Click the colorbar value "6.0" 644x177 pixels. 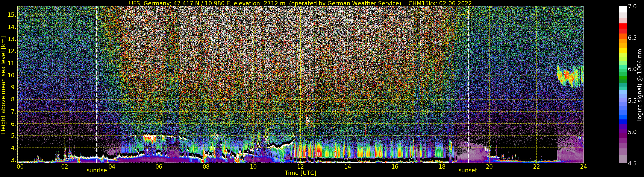coord(632,69)
